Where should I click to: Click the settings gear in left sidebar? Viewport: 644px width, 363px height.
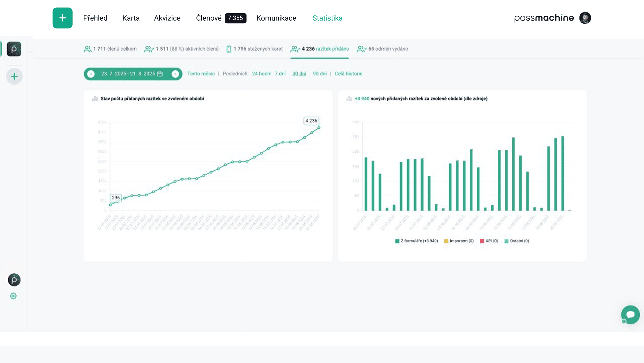coord(13,296)
